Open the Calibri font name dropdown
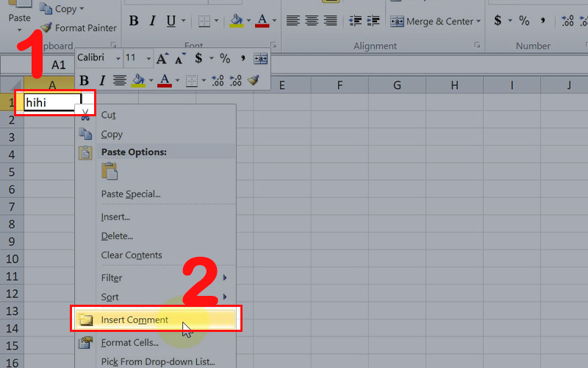 [118, 59]
